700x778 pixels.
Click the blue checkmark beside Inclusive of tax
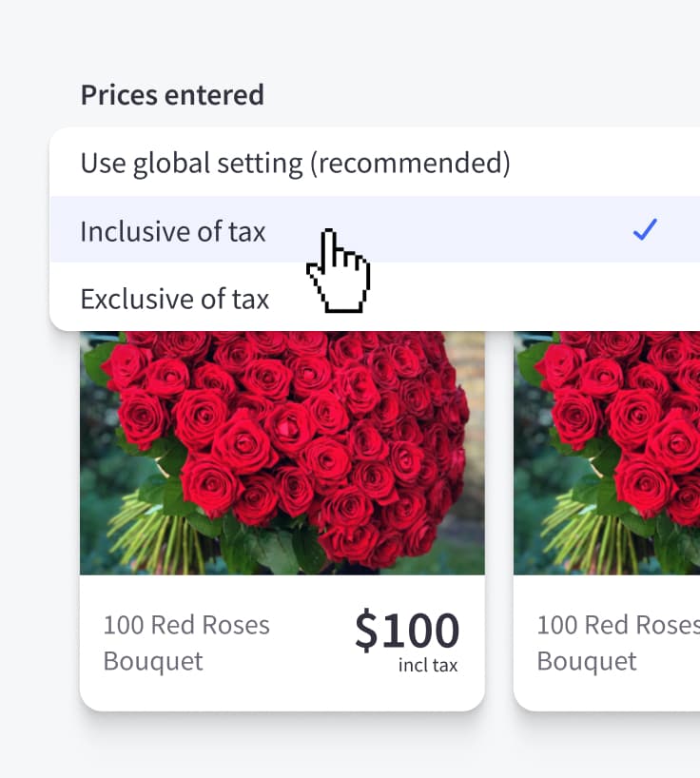click(645, 229)
